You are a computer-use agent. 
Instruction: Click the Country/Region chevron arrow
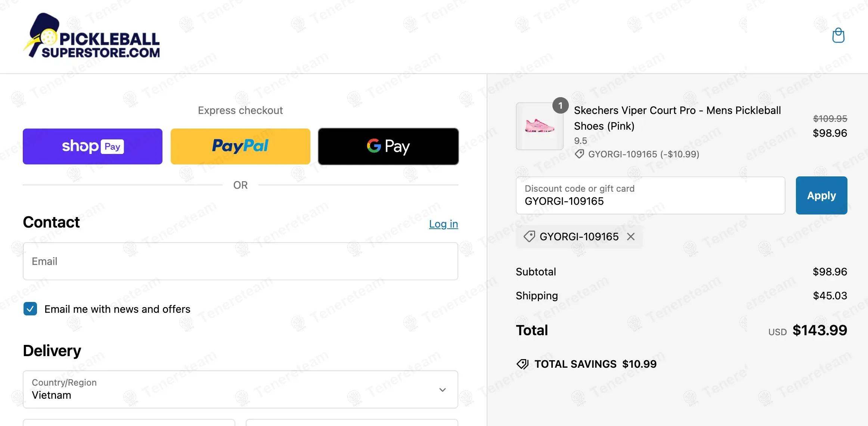tap(443, 390)
